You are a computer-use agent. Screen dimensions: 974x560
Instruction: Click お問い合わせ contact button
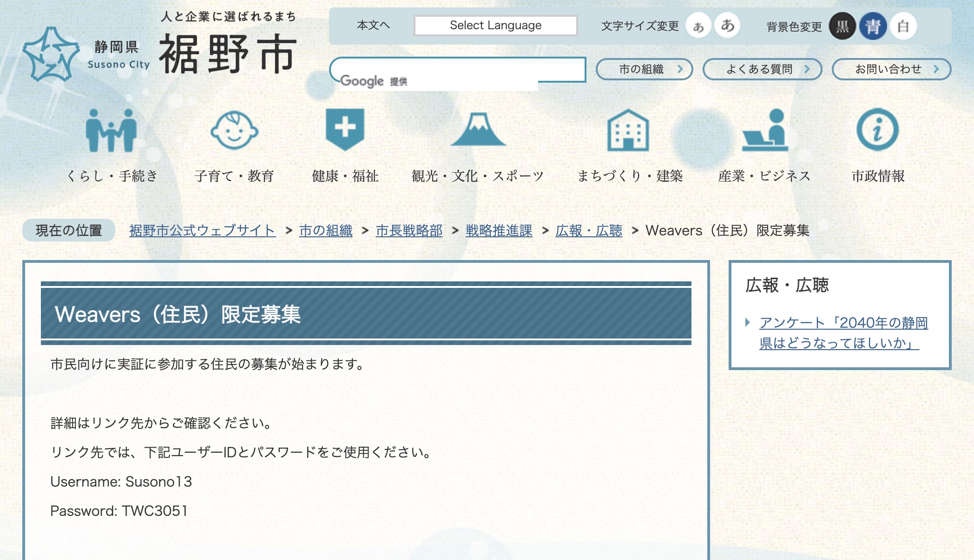891,69
